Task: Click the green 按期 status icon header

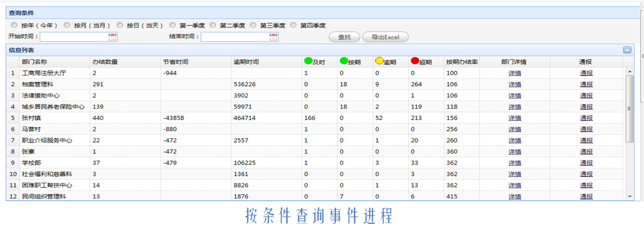Action: coord(344,61)
